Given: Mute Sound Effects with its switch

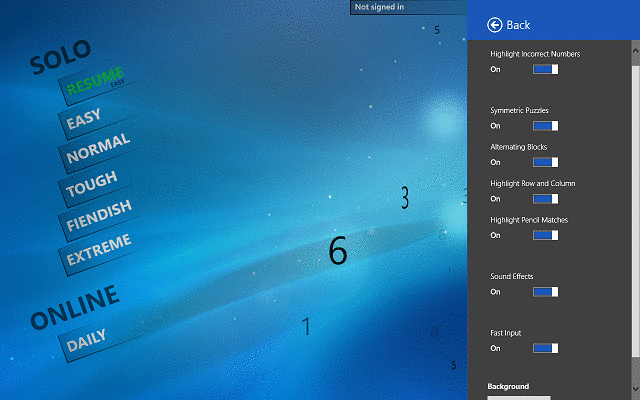Looking at the screenshot, I should tap(545, 292).
